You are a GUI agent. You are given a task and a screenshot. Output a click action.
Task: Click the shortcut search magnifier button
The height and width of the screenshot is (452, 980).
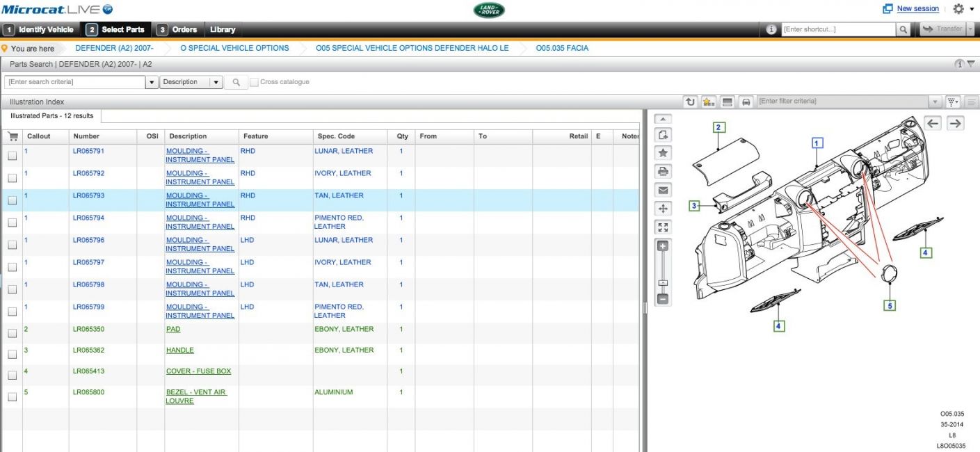tap(903, 29)
